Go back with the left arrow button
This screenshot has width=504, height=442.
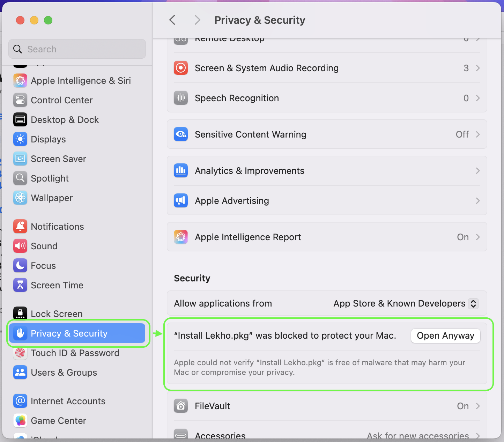(172, 20)
